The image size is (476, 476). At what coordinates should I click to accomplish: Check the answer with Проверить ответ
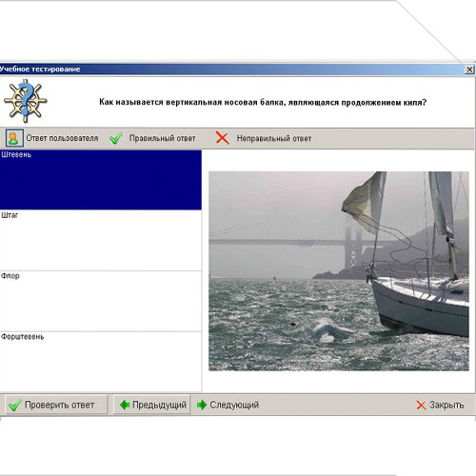(56, 405)
